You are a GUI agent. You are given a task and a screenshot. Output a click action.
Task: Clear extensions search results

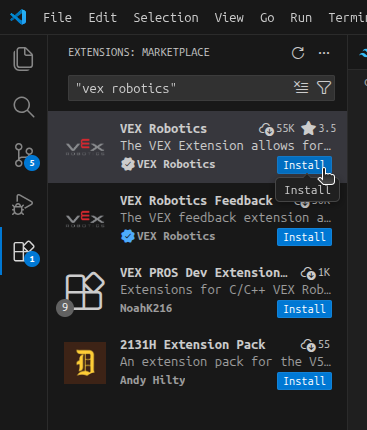301,88
